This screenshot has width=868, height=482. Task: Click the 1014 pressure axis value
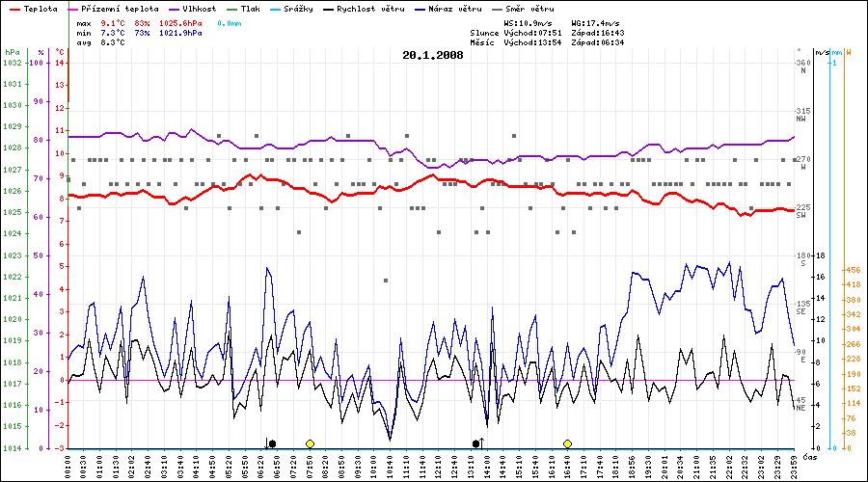(13, 447)
